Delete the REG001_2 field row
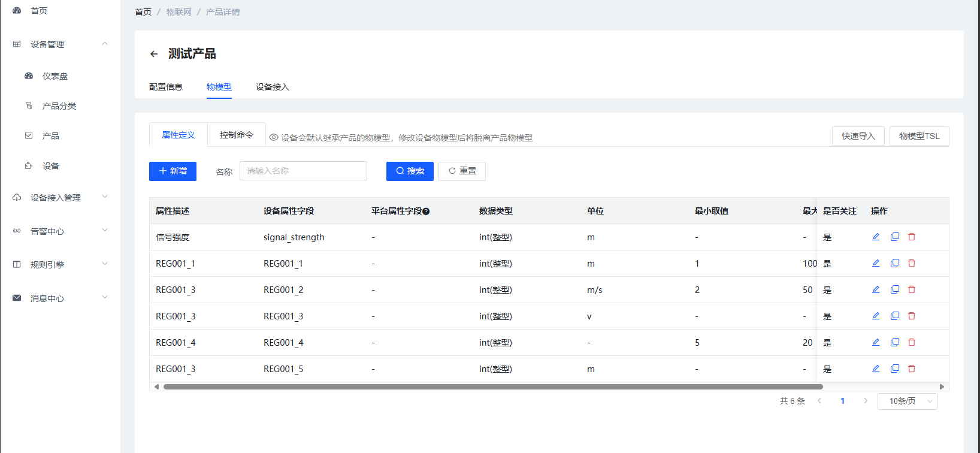Viewport: 980px width, 453px height. click(x=912, y=289)
